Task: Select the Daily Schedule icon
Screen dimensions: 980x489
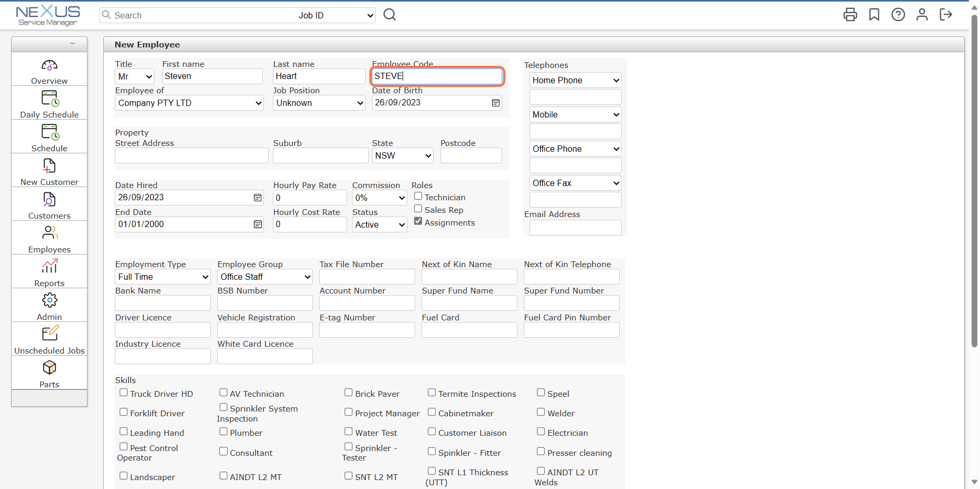Action: point(49,103)
